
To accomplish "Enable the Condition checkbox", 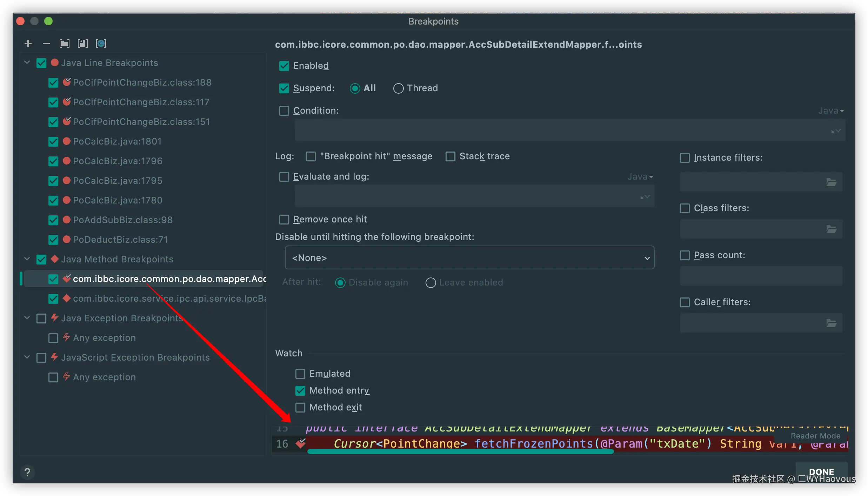I will pos(284,111).
